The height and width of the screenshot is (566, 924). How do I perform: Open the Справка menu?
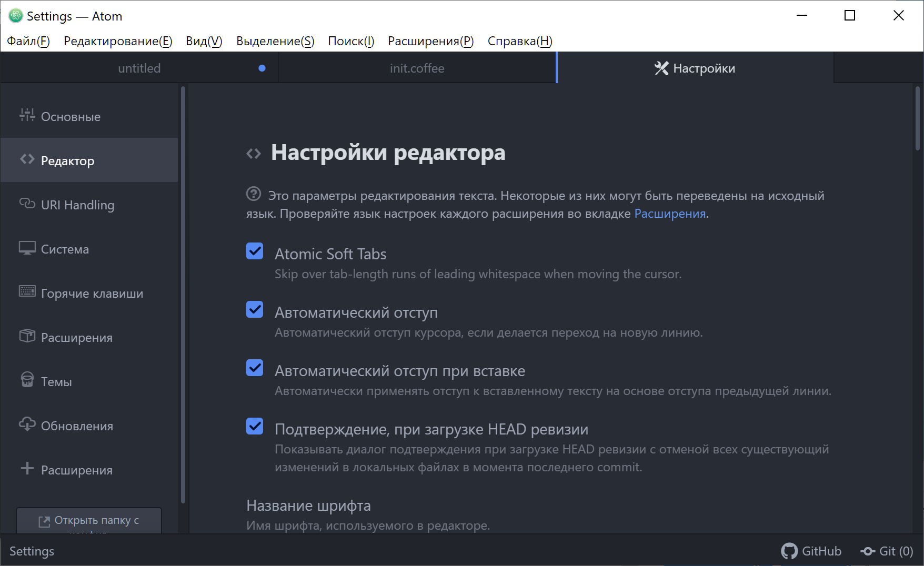(x=520, y=41)
